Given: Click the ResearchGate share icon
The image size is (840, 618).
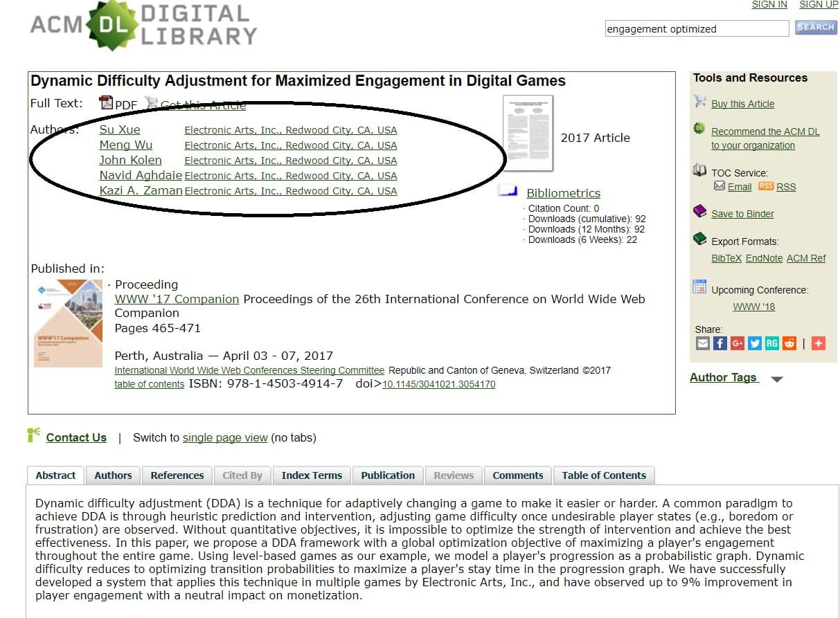Looking at the screenshot, I should coord(772,343).
